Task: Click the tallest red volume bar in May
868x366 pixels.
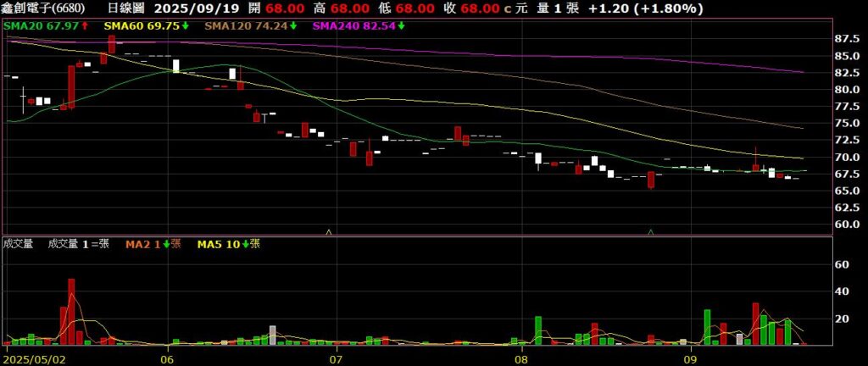Action: (x=71, y=311)
